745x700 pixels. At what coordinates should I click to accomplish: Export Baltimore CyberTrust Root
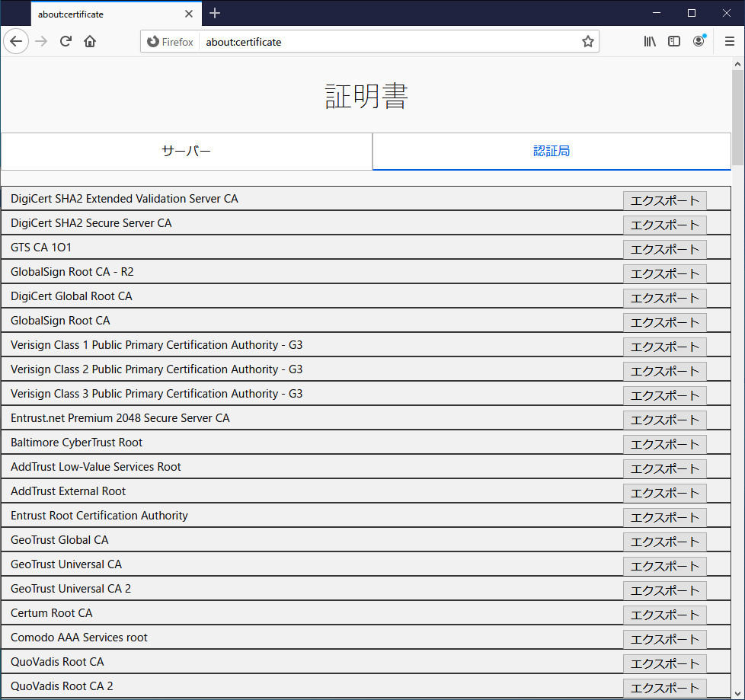[665, 444]
